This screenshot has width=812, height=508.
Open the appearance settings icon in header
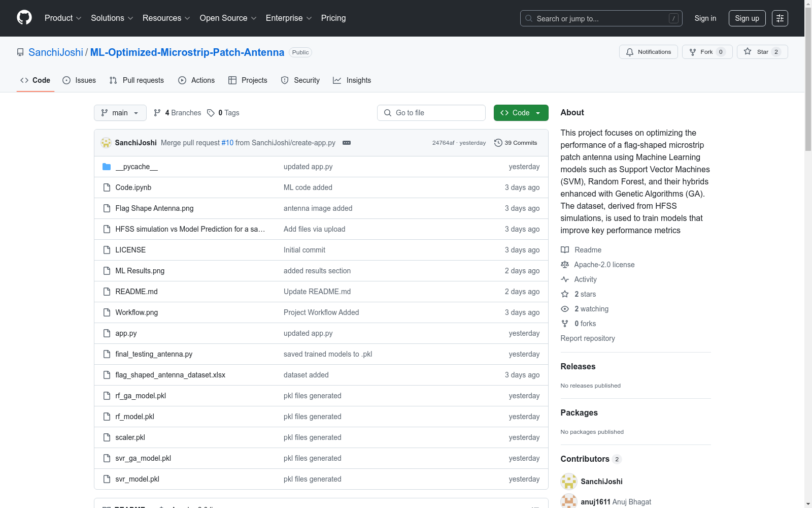[x=780, y=18]
